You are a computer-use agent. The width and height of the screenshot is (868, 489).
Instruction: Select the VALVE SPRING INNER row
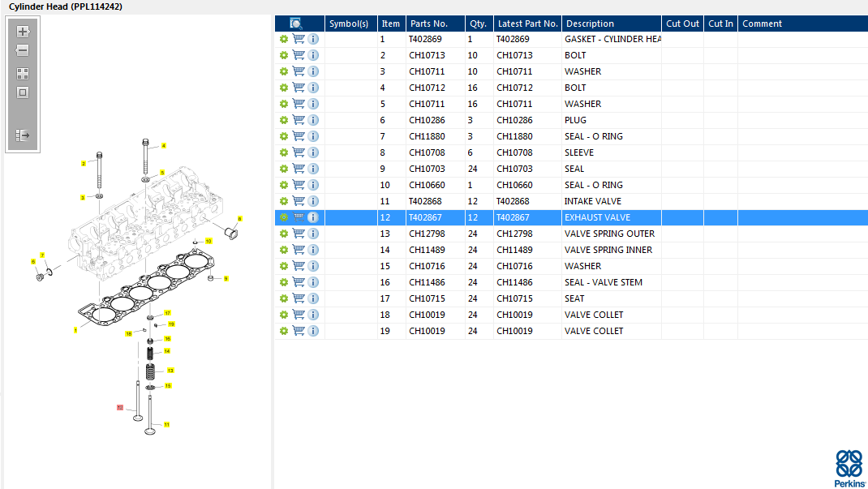(608, 250)
